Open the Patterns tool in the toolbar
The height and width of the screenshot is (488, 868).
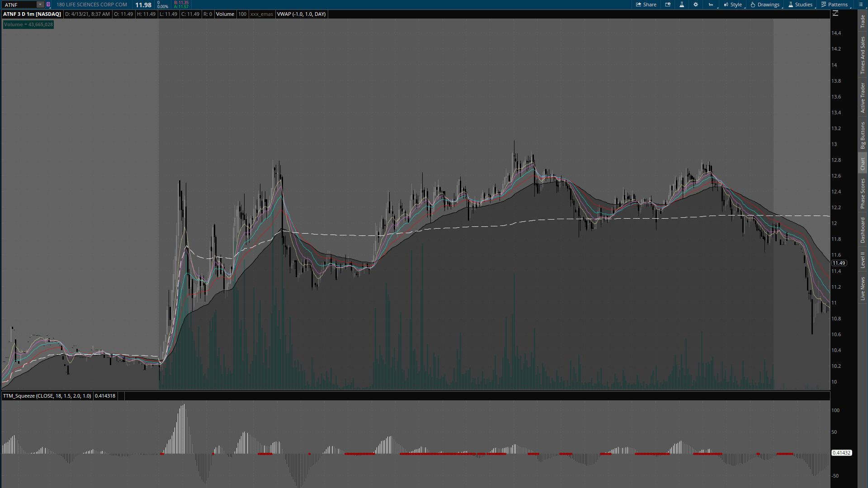[835, 5]
